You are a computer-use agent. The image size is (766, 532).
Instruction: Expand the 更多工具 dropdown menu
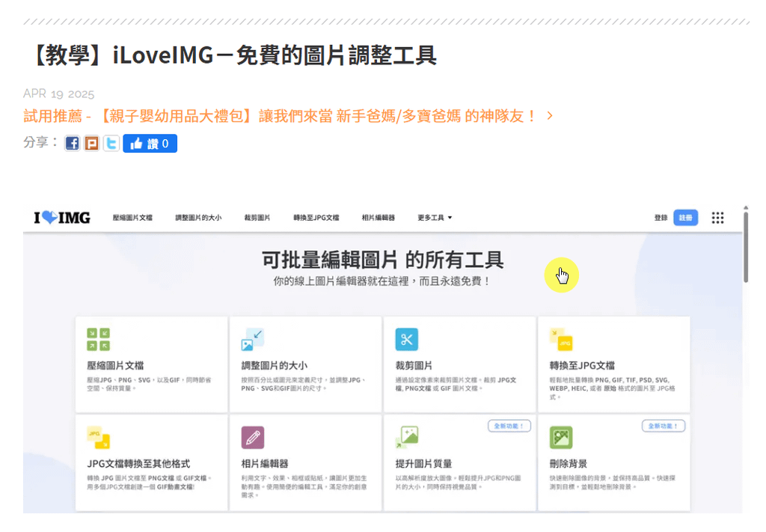click(435, 218)
